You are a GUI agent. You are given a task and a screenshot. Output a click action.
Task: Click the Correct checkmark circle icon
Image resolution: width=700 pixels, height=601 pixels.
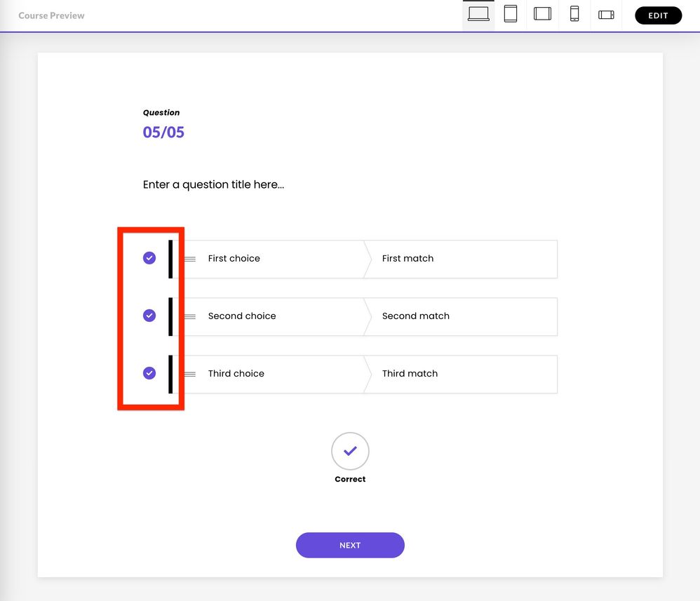point(350,451)
